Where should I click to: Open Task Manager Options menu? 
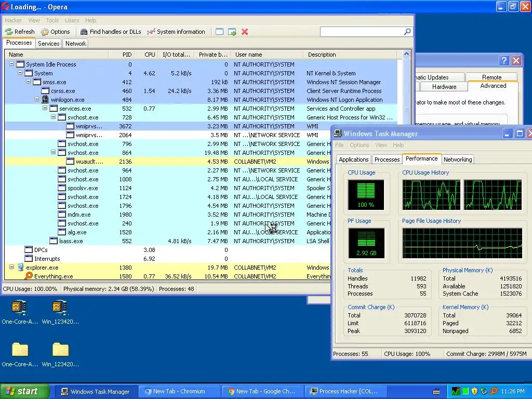tap(359, 145)
